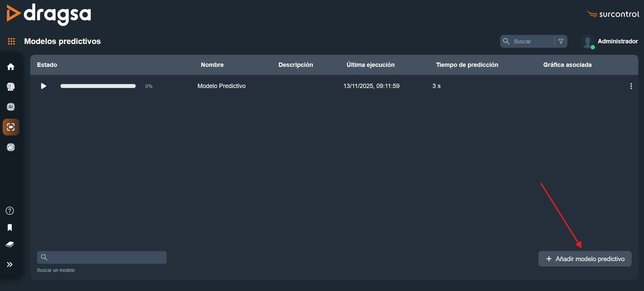The image size is (644, 291).
Task: Click the Última ejecución column header
Action: [370, 65]
